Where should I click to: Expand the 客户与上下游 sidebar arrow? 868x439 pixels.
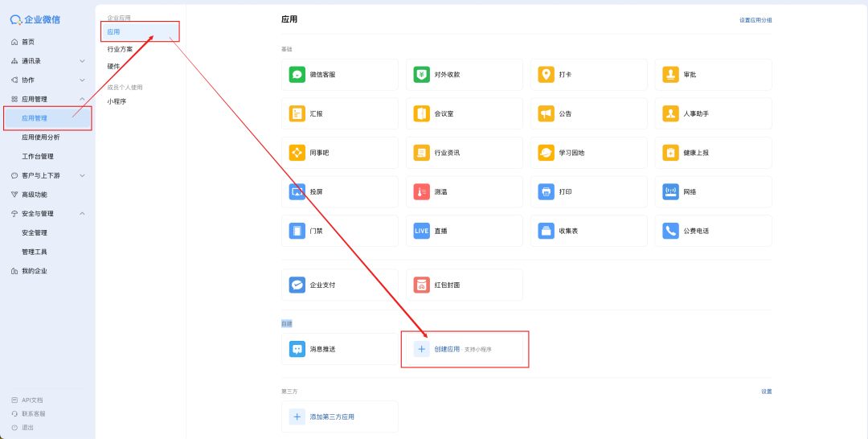click(x=82, y=175)
